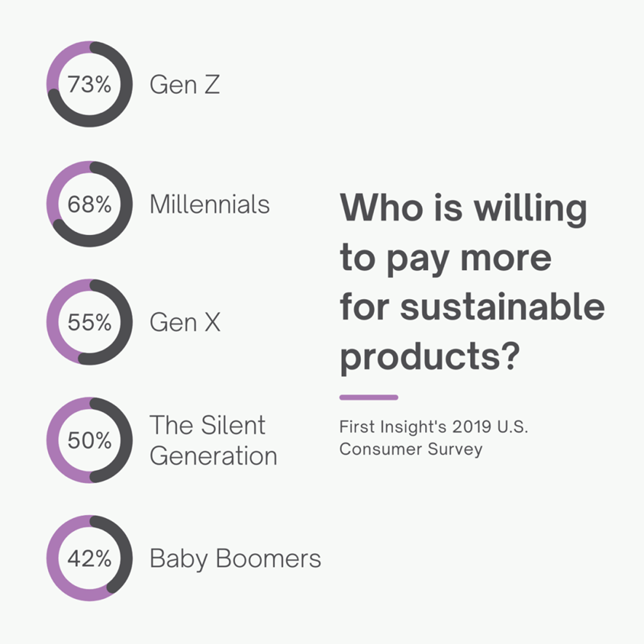Click the 'Who is willing' headline
The width and height of the screenshot is (644, 644).
pos(464,208)
